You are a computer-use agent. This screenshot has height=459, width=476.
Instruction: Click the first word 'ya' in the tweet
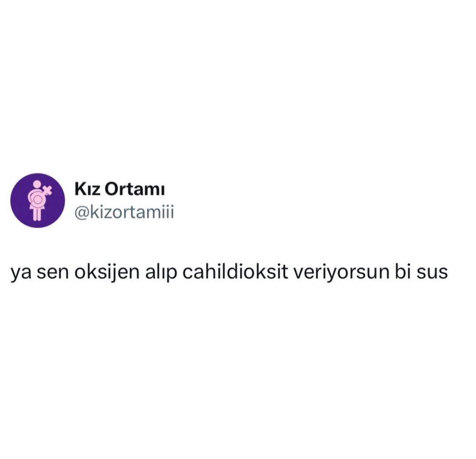(21, 274)
